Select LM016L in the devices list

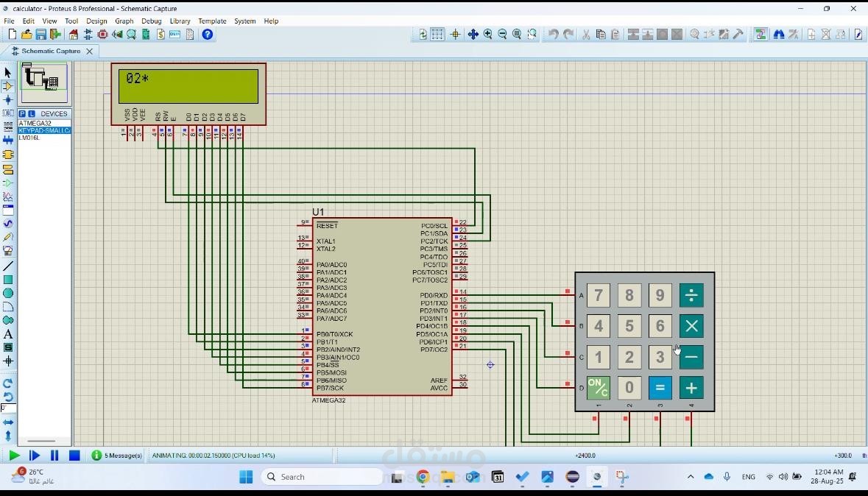click(44, 138)
